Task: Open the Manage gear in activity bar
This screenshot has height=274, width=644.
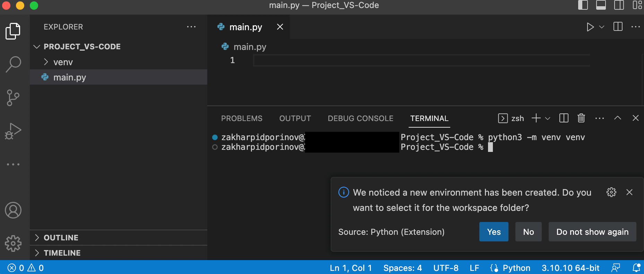Action: [13, 243]
